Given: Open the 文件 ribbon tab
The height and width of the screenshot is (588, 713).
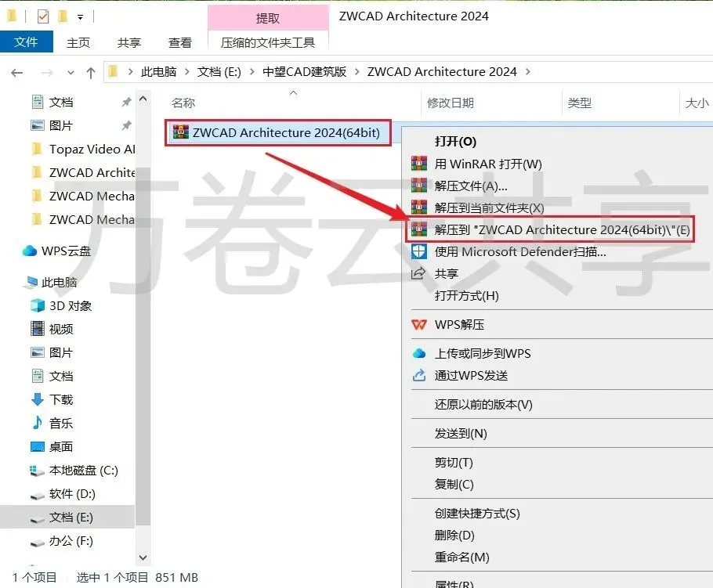Looking at the screenshot, I should (27, 42).
